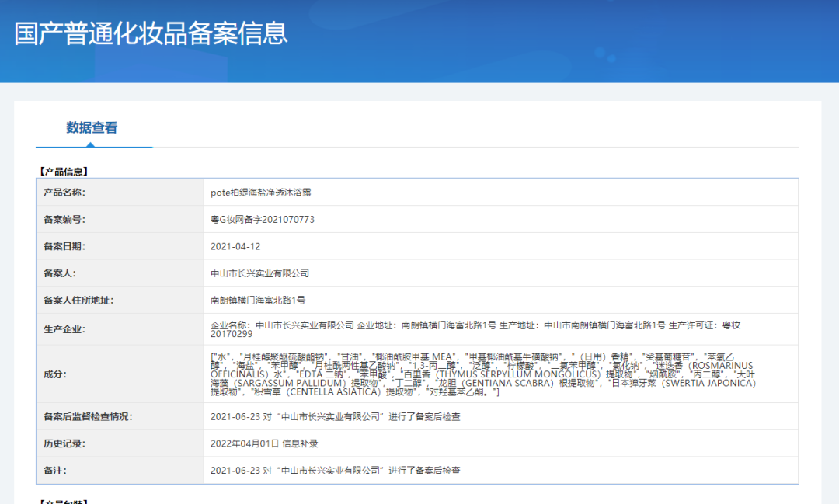Image resolution: width=839 pixels, height=504 pixels.
Task: Click the 备案后监督检查情况 label
Action: pyautogui.click(x=88, y=417)
